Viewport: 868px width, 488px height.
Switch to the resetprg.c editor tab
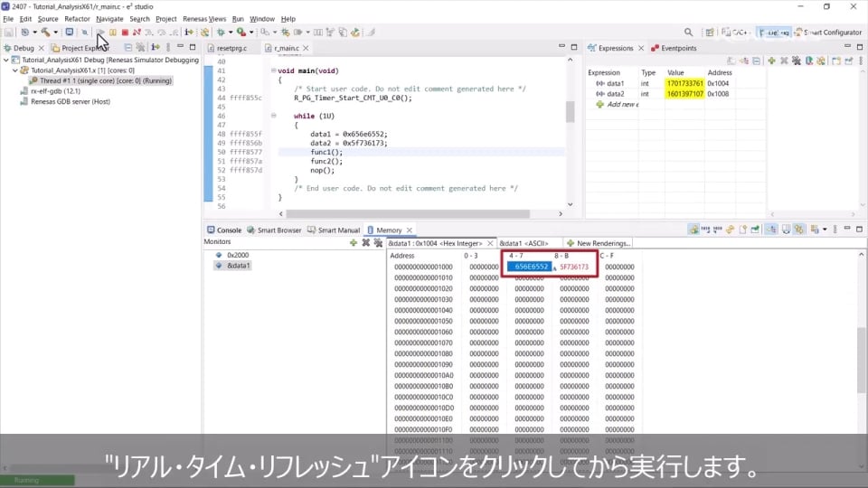pos(231,48)
